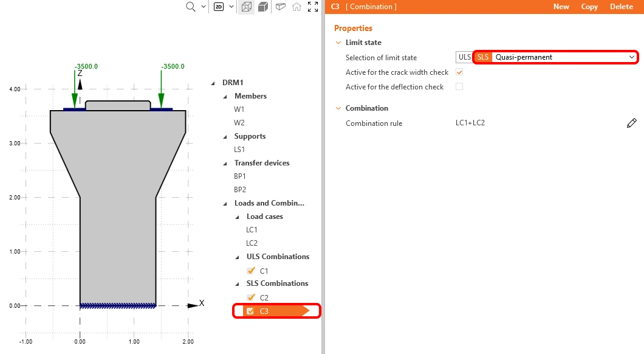
Task: Click the left green load arrow
Action: (74, 89)
